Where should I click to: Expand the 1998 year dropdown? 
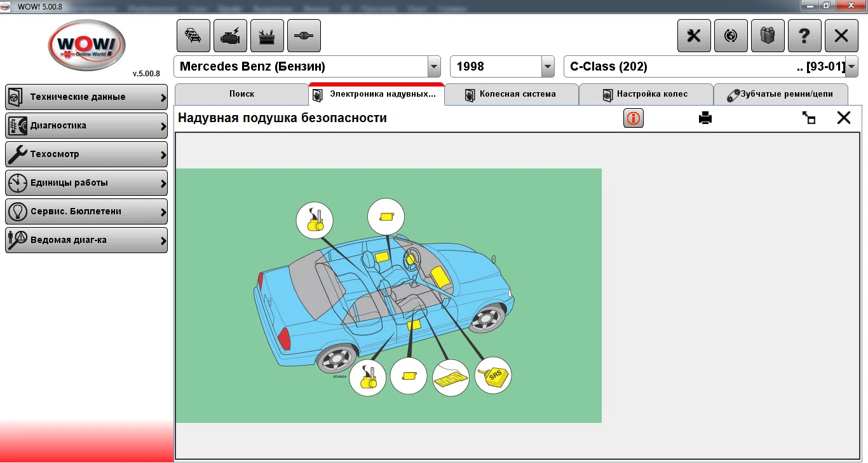[x=548, y=67]
